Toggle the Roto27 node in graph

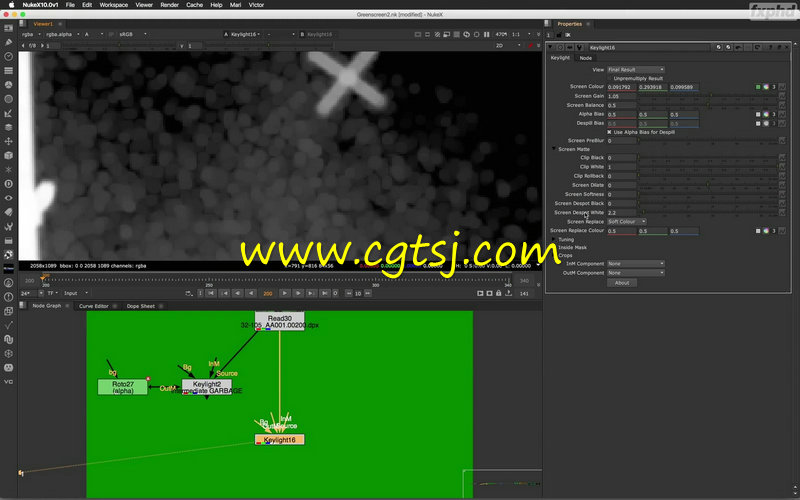click(122, 387)
